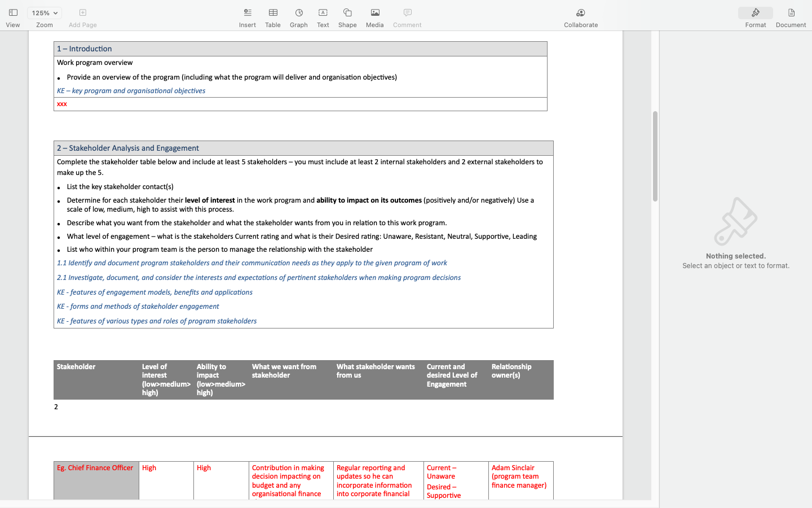The image size is (812, 508).
Task: Insert a Table into the document
Action: point(273,17)
